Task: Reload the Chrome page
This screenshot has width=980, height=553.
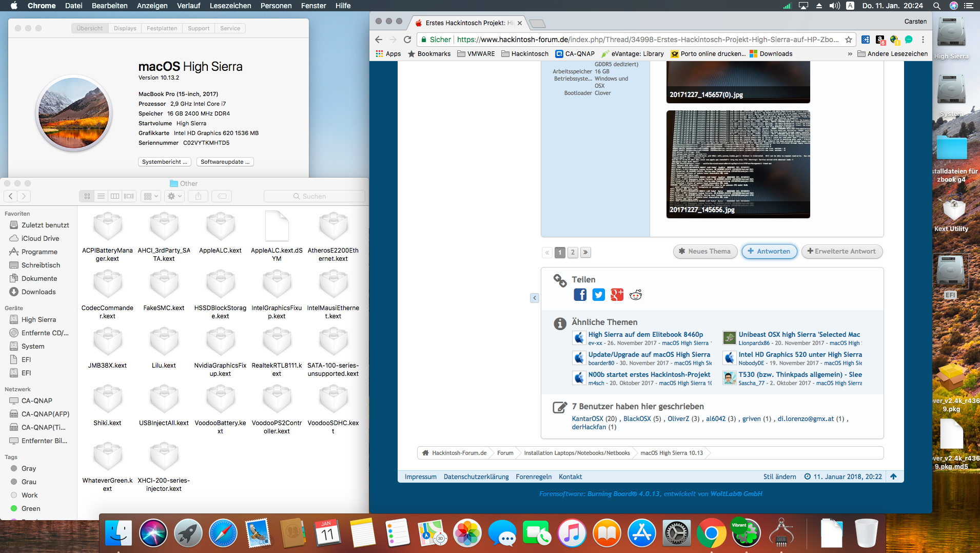Action: pos(407,40)
